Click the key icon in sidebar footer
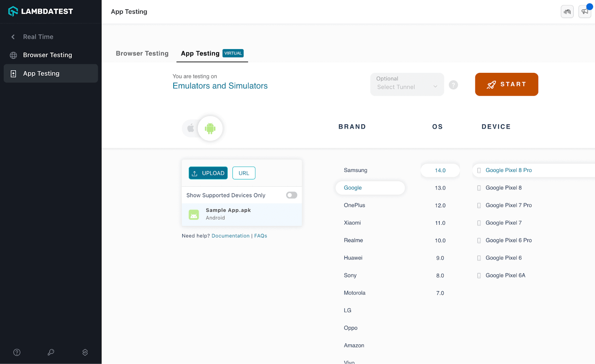595x364 pixels. pos(51,352)
